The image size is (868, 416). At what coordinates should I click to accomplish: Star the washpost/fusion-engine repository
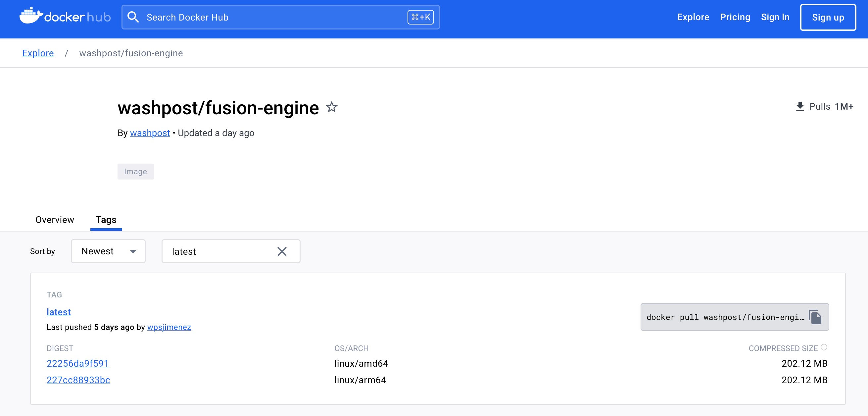tap(332, 107)
